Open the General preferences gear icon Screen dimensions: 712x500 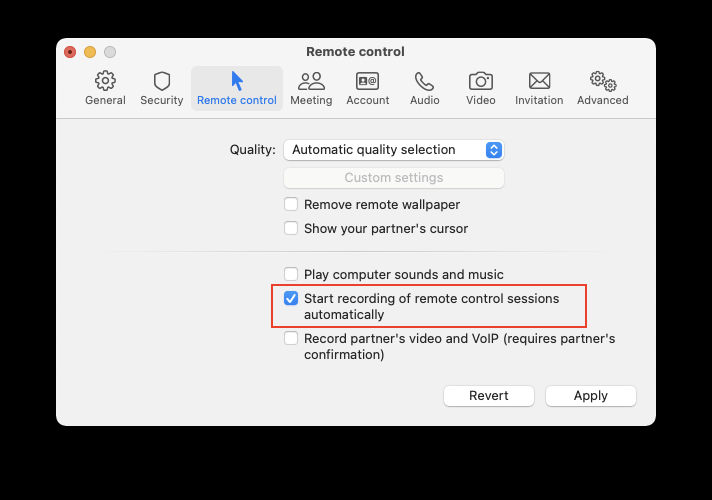tap(105, 81)
